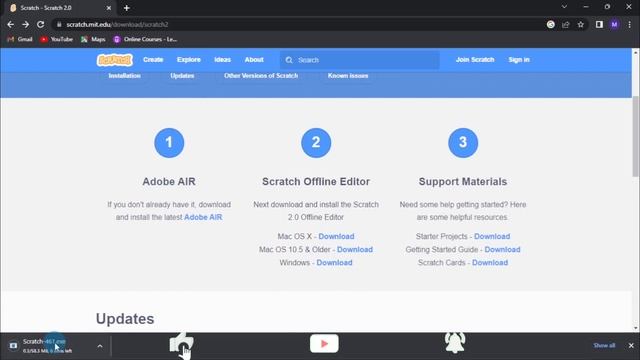Click the share page icon in the address bar
Image resolution: width=640 pixels, height=360 pixels.
click(x=566, y=24)
